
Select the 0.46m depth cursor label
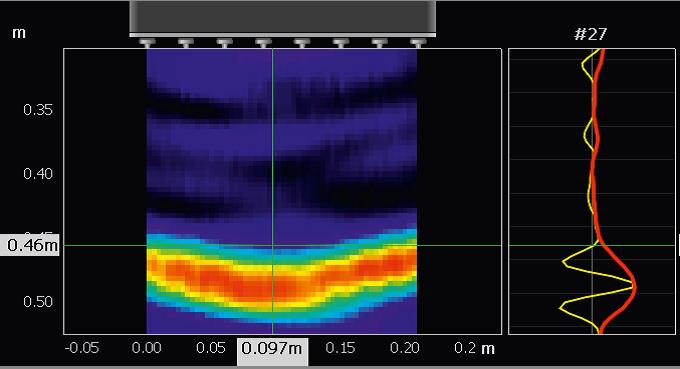point(29,245)
